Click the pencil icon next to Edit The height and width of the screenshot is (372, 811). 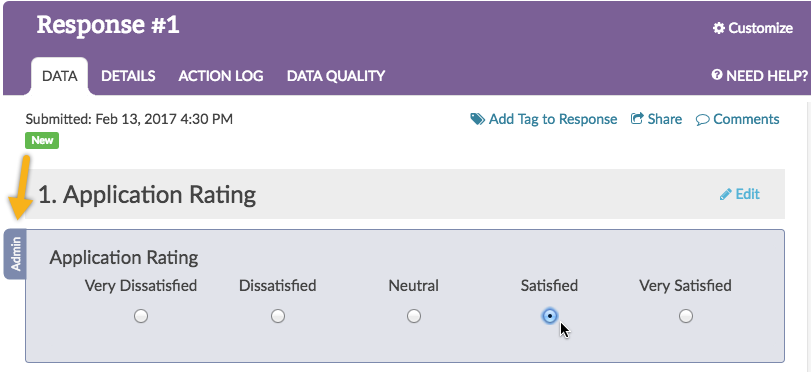pyautogui.click(x=726, y=194)
